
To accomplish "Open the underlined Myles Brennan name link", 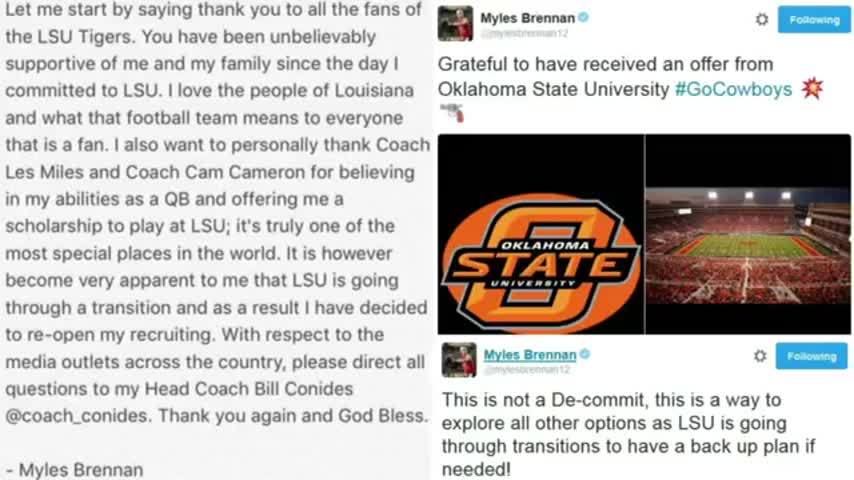I will click(530, 355).
